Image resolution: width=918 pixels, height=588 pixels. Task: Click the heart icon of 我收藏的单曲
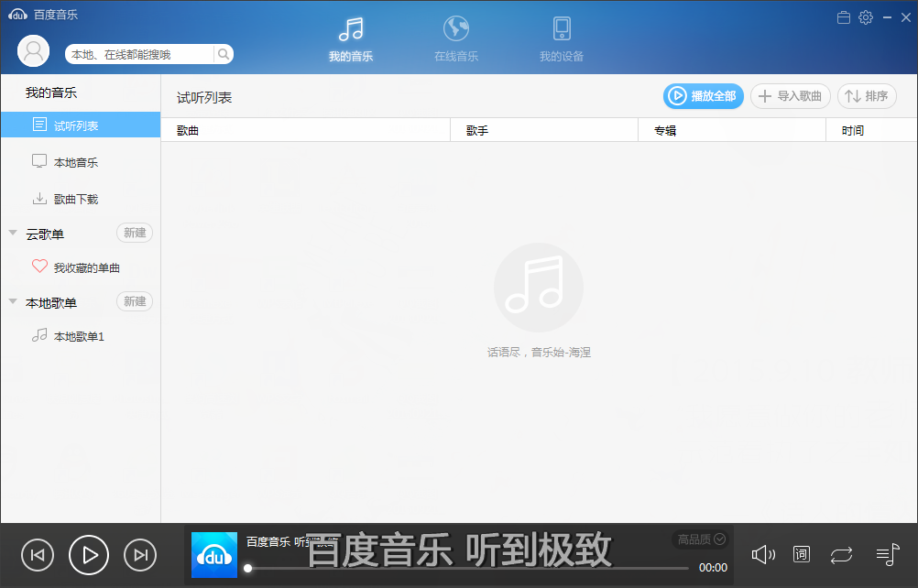[39, 267]
